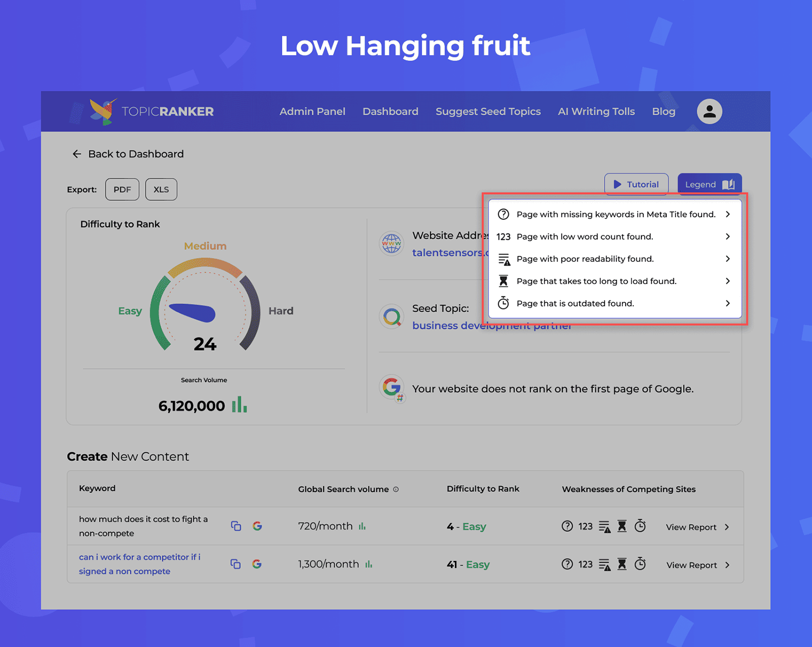Image resolution: width=812 pixels, height=647 pixels.
Task: View Report for 'can i work' keyword
Action: [x=698, y=565]
